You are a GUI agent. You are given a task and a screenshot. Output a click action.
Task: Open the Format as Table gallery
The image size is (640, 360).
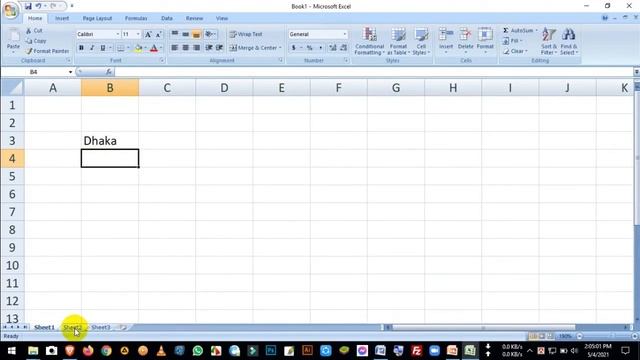pos(398,41)
